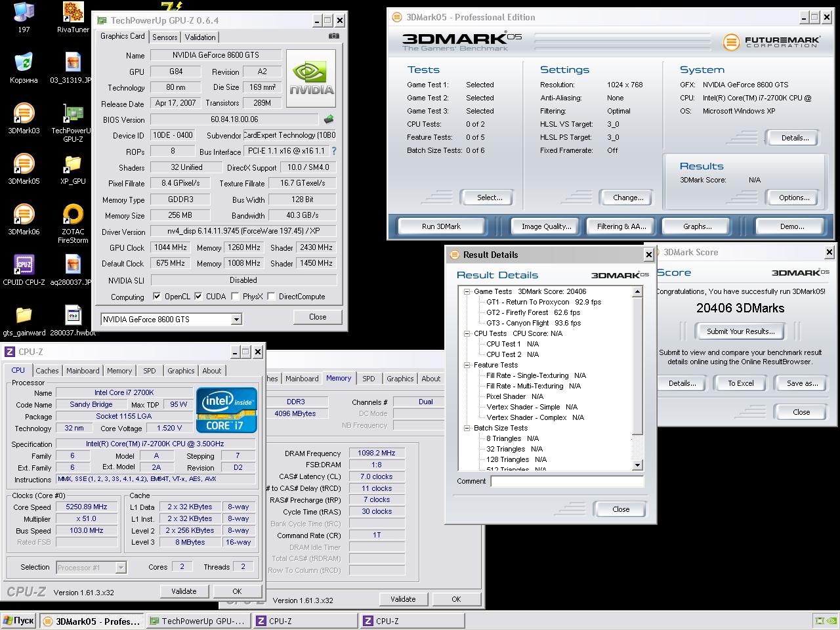Click the Filtering & AA... button
Image resolution: width=840 pixels, height=630 pixels.
point(621,226)
